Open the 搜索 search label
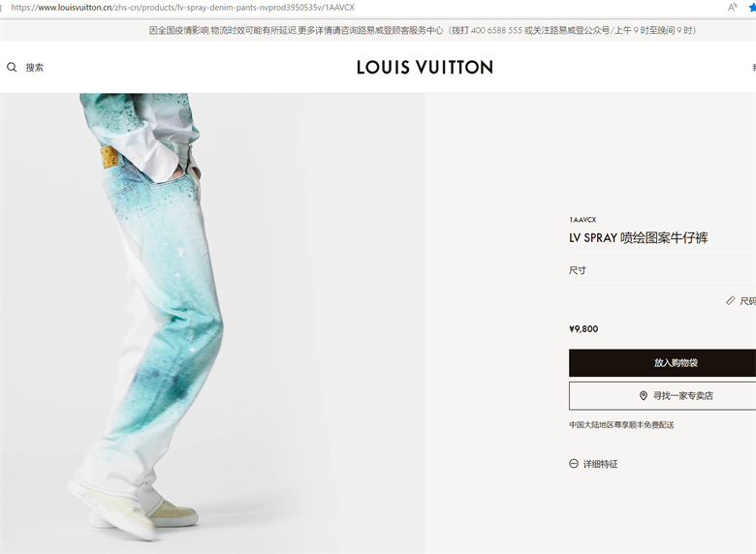This screenshot has height=554, width=756. 35,68
